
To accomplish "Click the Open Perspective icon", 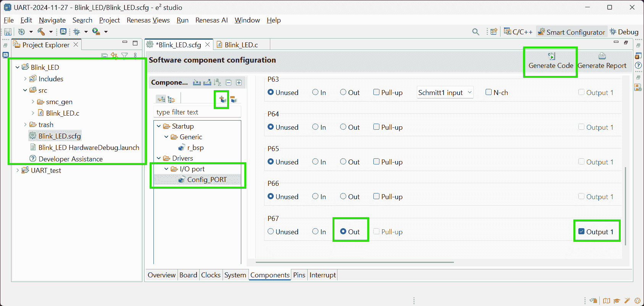I will coord(494,32).
